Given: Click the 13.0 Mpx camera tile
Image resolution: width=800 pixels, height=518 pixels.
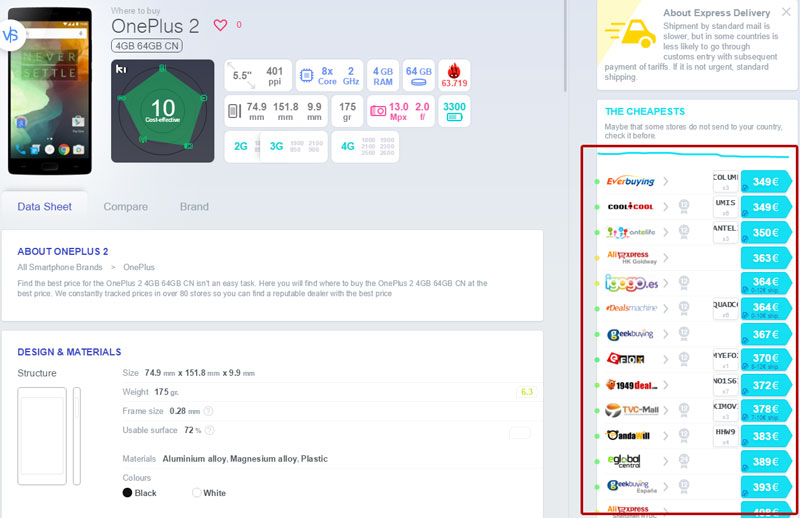Looking at the screenshot, I should [x=401, y=111].
